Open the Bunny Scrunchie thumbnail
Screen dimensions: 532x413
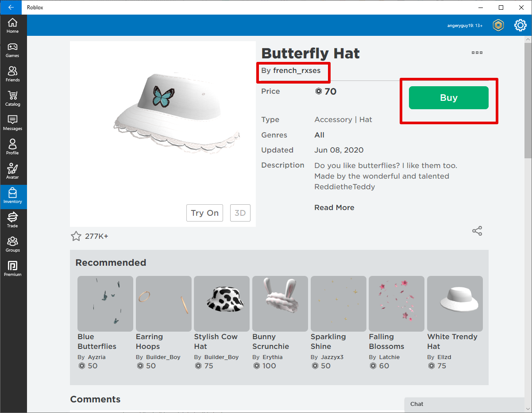coord(280,304)
